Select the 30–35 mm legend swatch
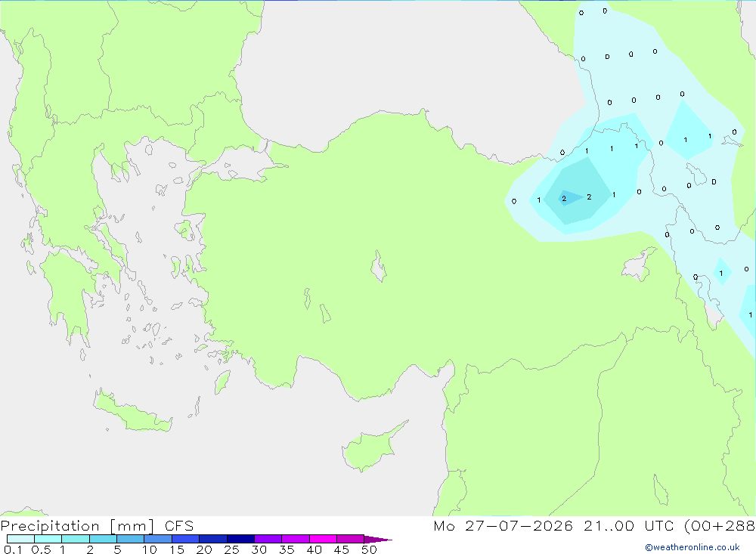The width and height of the screenshot is (756, 554). [x=268, y=539]
